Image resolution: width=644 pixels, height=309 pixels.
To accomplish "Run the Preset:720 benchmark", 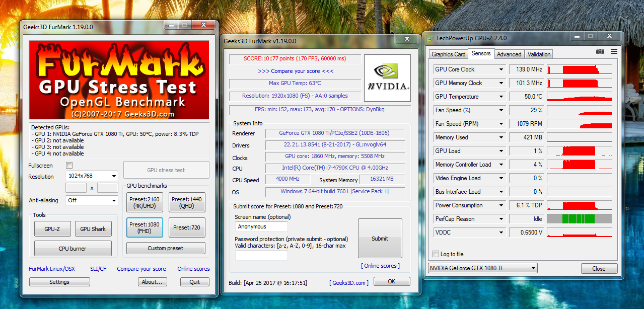I will click(187, 227).
